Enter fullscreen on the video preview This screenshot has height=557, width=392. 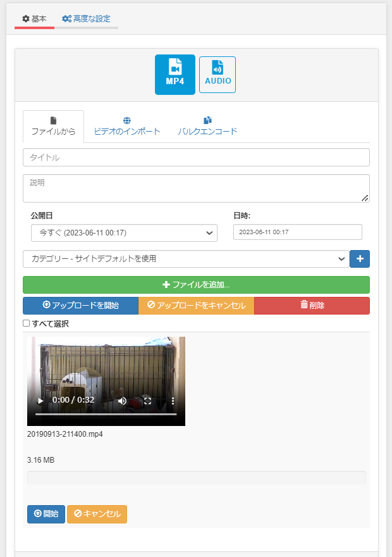click(148, 401)
